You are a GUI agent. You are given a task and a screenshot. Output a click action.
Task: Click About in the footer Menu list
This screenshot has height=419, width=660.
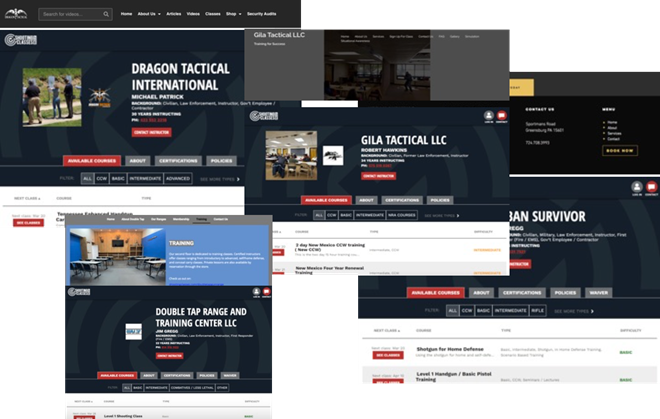pos(612,128)
